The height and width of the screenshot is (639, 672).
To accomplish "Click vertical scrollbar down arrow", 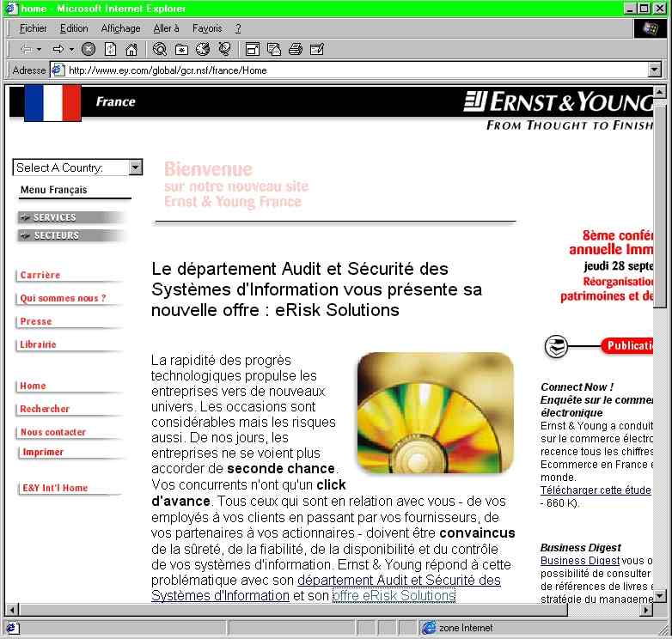I will pos(660,596).
